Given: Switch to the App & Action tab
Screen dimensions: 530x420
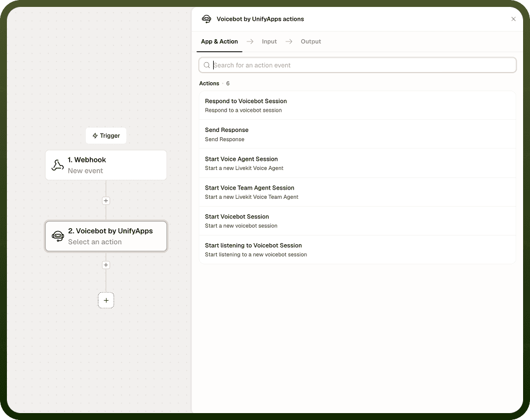Looking at the screenshot, I should coord(219,41).
